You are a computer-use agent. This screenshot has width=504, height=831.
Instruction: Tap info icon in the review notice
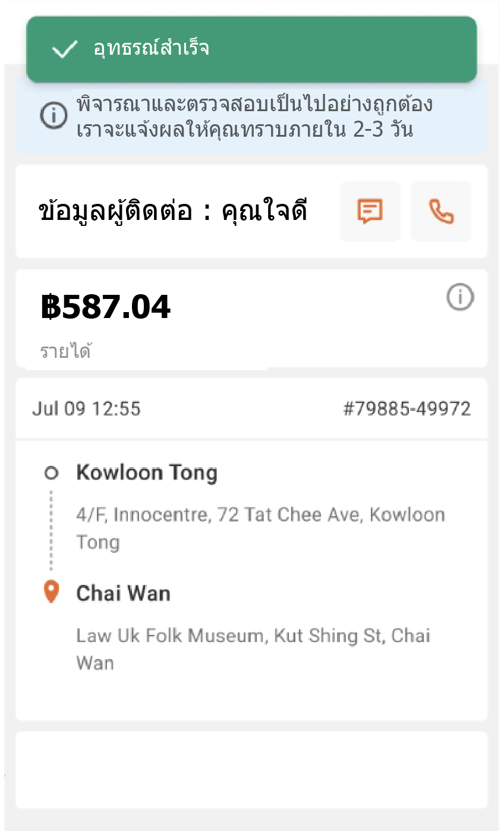click(54, 115)
